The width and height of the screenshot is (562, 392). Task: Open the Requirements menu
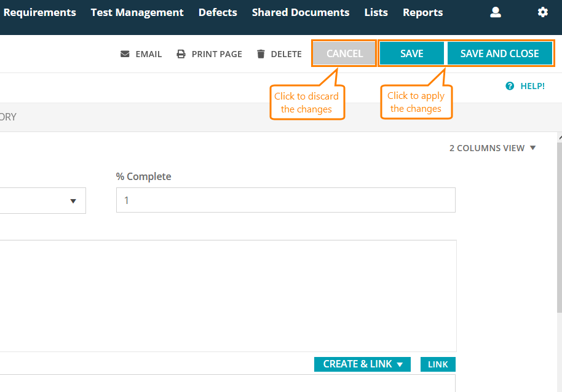coord(40,12)
